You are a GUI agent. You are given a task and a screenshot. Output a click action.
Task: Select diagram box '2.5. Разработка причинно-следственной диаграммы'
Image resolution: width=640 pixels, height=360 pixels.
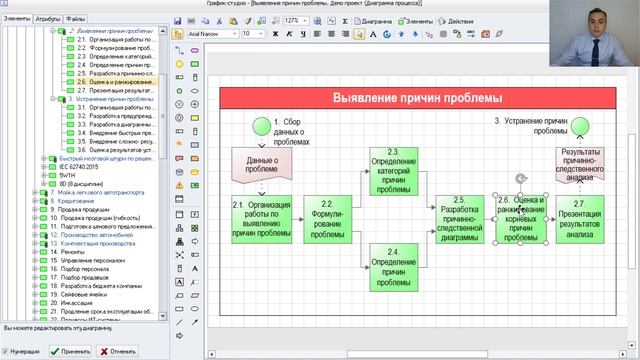click(460, 220)
